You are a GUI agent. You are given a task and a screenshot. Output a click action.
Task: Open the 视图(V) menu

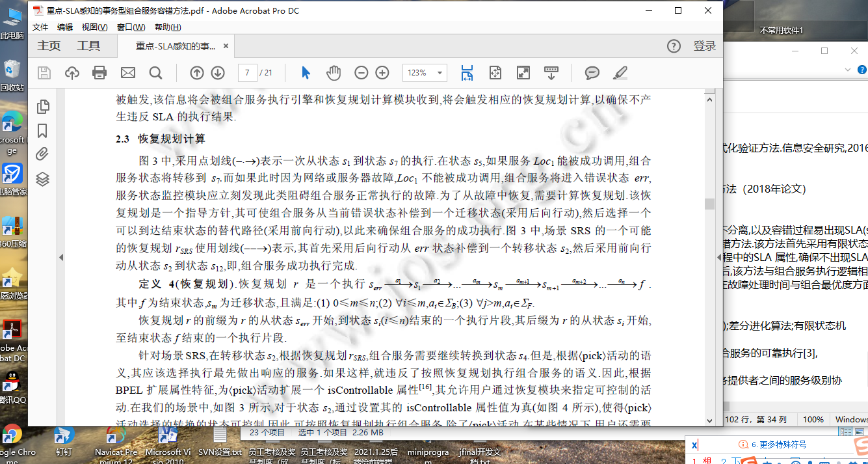click(94, 27)
